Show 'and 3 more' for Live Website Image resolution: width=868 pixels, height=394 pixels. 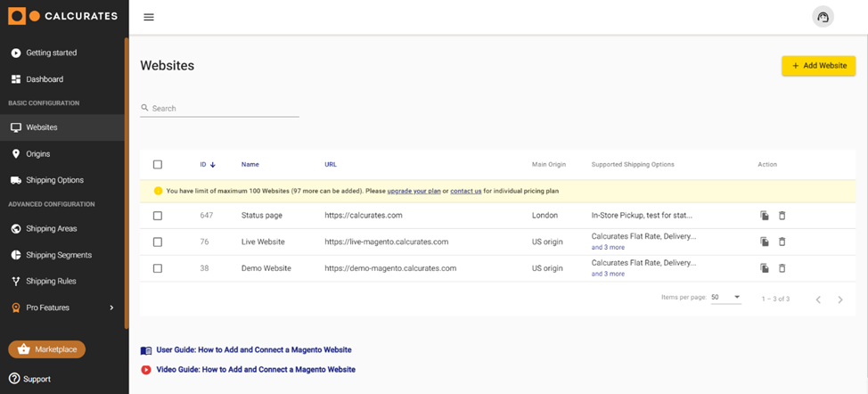[x=608, y=247]
